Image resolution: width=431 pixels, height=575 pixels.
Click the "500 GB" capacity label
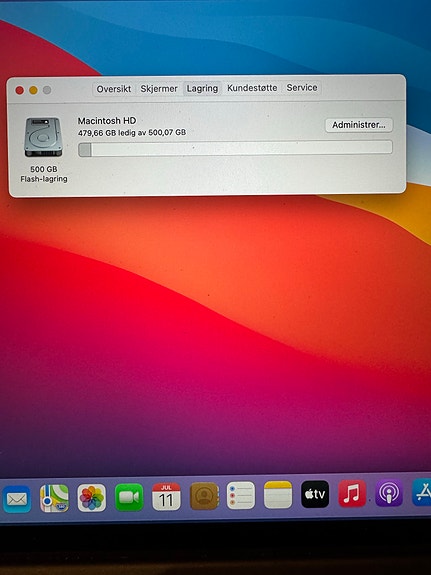click(44, 169)
